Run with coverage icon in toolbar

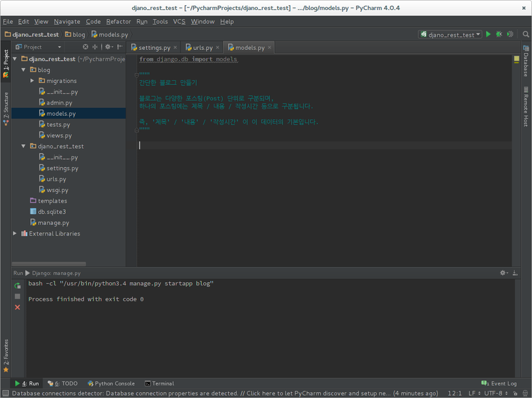(510, 34)
